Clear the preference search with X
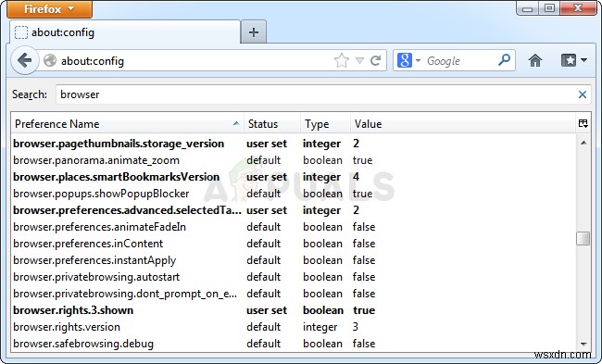Screen dimensions: 602x364 [582, 94]
